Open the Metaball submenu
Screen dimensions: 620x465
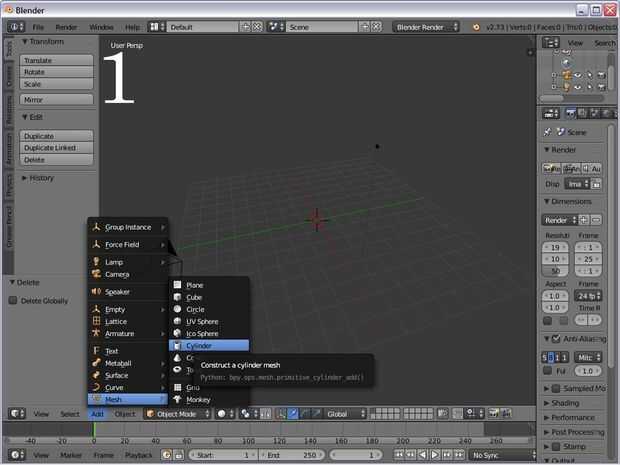[x=128, y=363]
